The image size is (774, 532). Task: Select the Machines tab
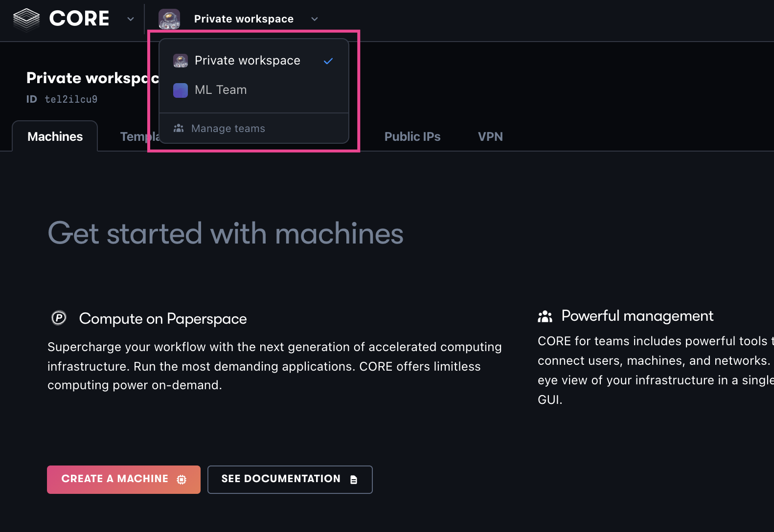55,136
